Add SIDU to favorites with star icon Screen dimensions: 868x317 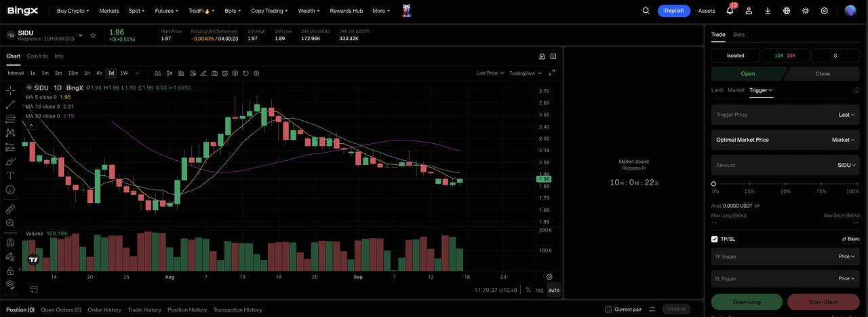(x=93, y=35)
